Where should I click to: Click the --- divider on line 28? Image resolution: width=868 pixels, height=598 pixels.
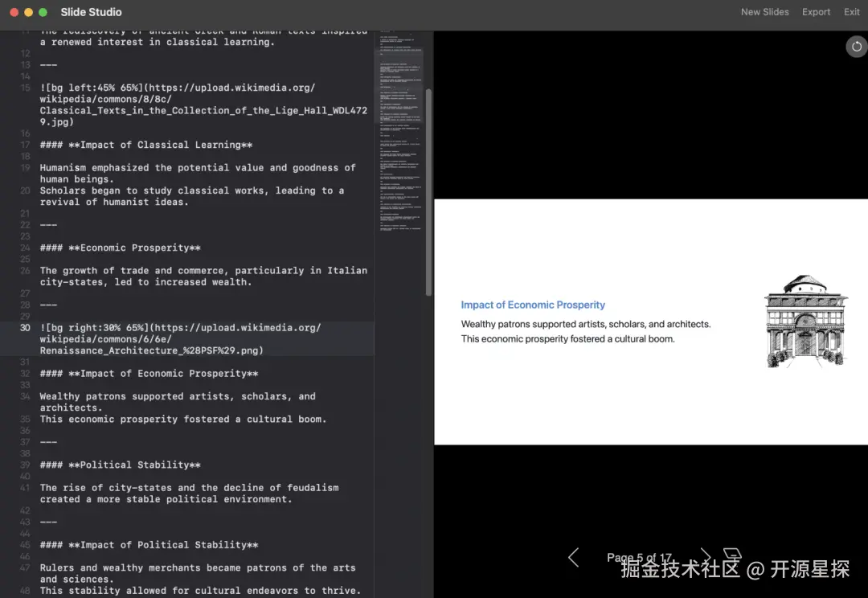click(x=50, y=305)
